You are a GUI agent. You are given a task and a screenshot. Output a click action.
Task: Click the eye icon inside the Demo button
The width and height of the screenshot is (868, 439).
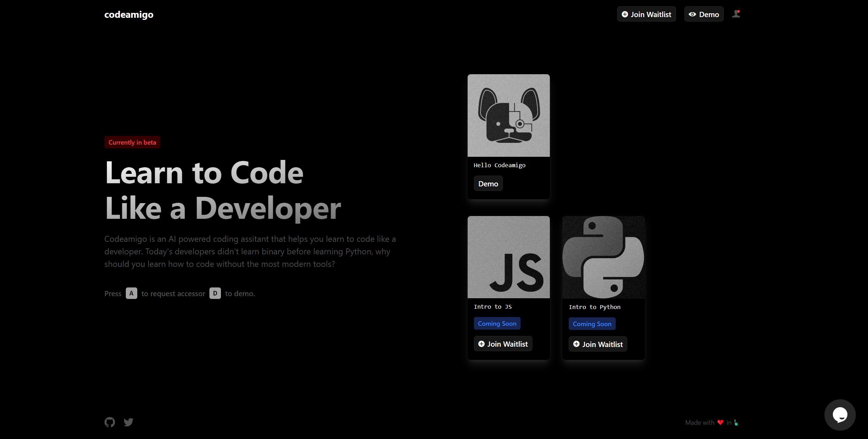click(x=693, y=14)
